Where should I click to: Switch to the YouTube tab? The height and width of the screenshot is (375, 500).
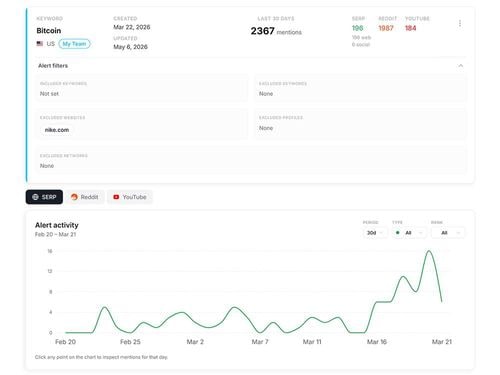click(130, 197)
